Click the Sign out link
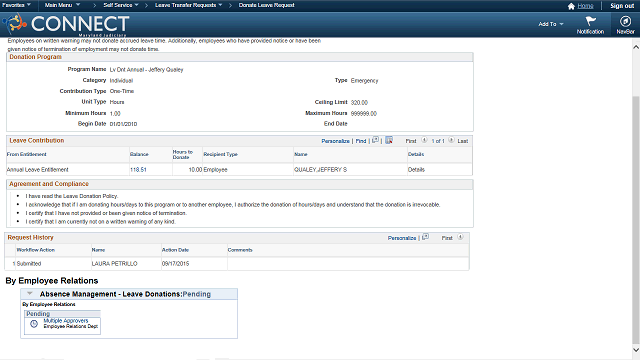The image size is (640, 360). [622, 6]
